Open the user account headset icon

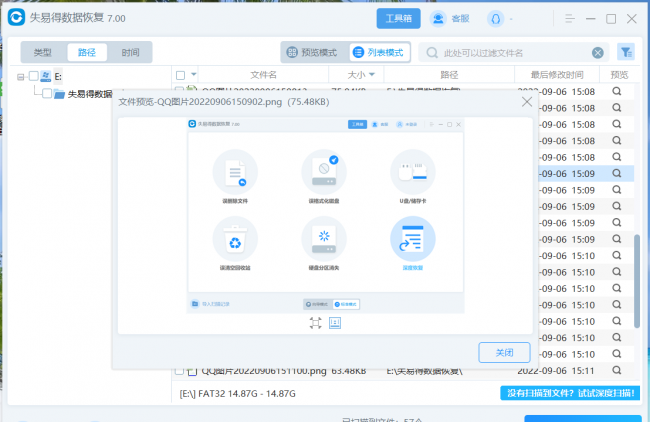click(x=495, y=19)
